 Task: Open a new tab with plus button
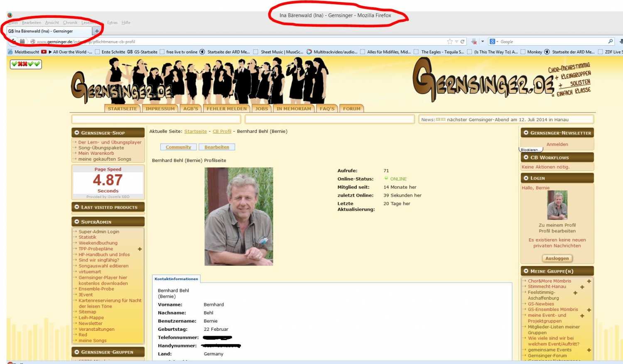[97, 31]
